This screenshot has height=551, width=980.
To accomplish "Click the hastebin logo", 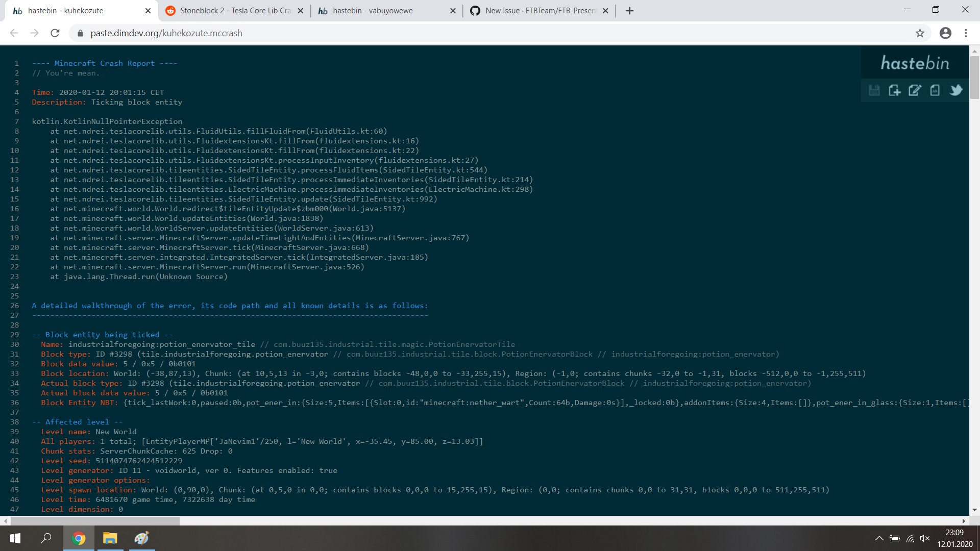I will tap(915, 63).
